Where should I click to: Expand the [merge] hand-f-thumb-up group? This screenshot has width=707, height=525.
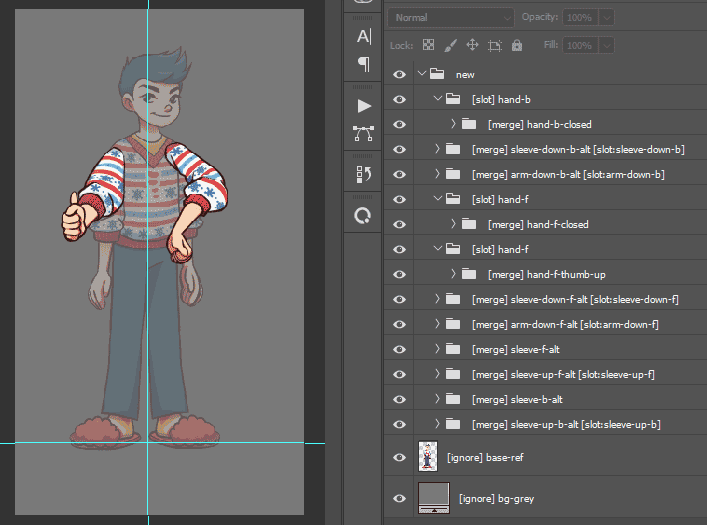pos(453,274)
